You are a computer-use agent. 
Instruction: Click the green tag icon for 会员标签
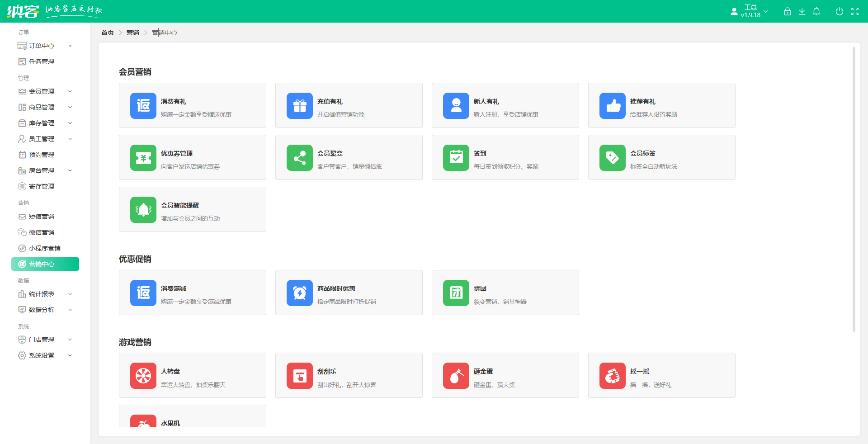pyautogui.click(x=612, y=158)
